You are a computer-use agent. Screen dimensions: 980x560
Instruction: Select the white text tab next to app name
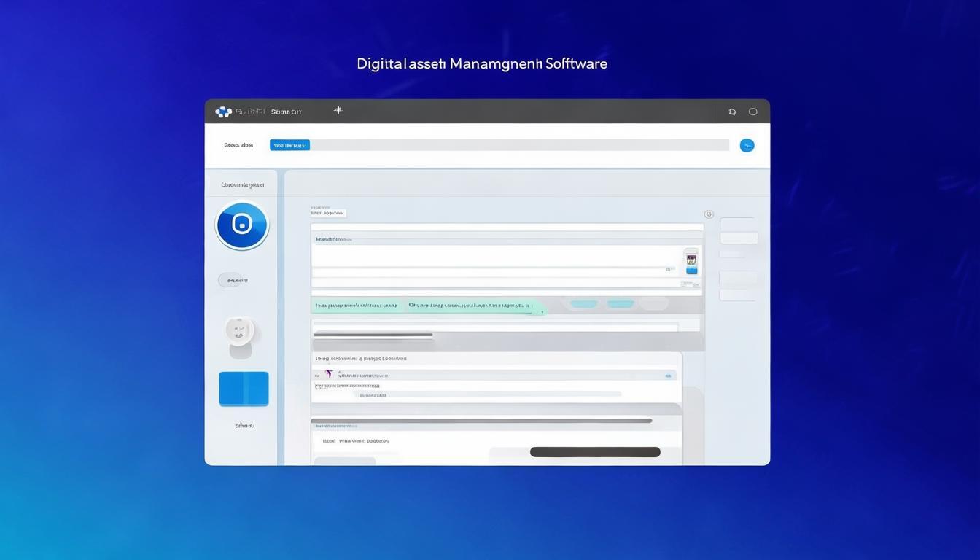(286, 112)
